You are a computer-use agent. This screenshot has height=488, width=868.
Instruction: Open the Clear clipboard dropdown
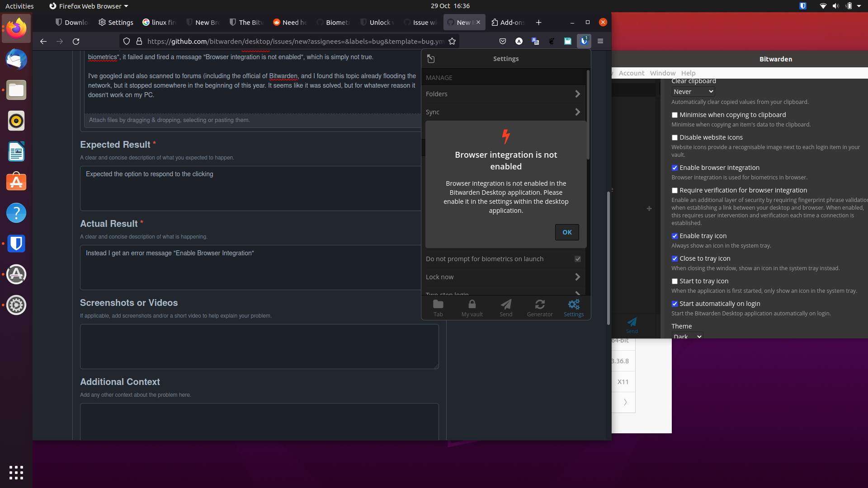693,91
